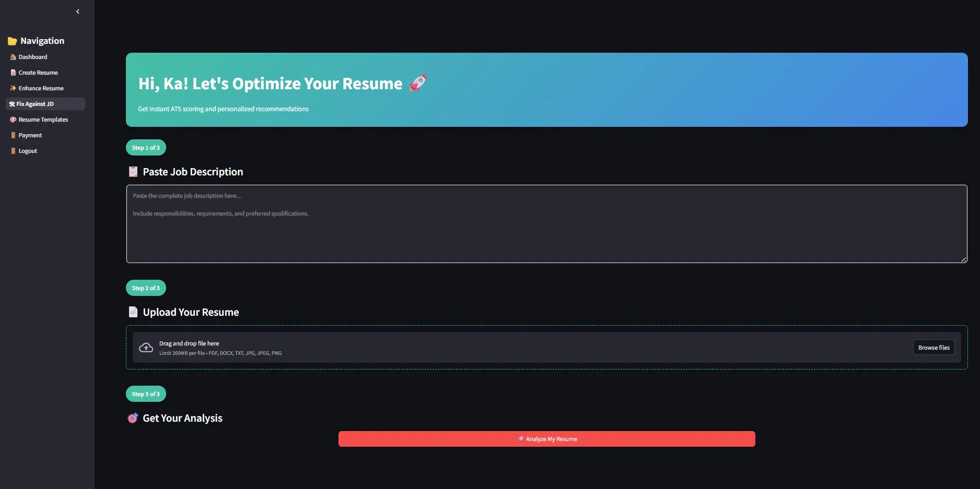
Task: Click the Dashboard icon in the sidebar
Action: (14, 57)
